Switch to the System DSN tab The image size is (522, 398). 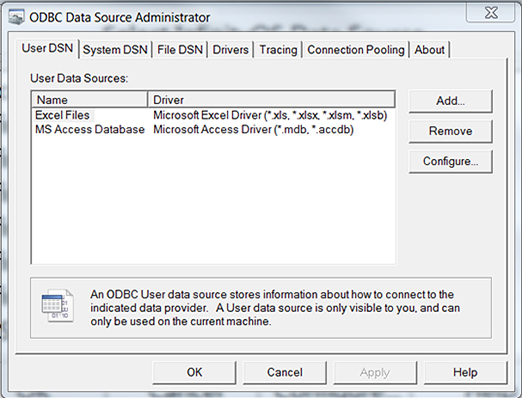115,50
